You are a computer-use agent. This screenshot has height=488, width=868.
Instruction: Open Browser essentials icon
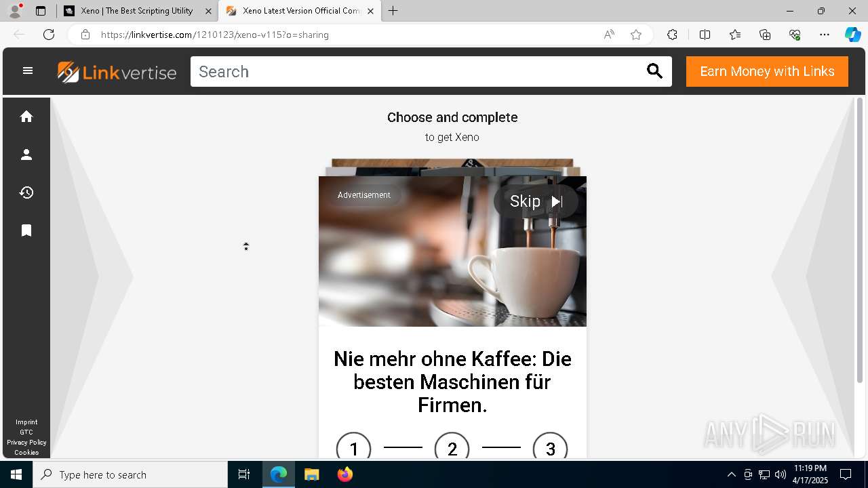pyautogui.click(x=795, y=35)
